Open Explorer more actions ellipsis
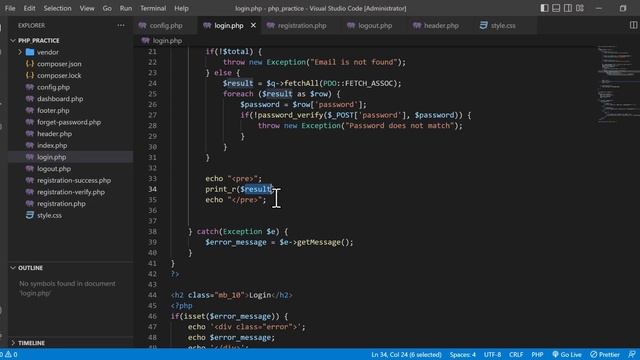Viewport: 640px width, 360px height. (121, 25)
